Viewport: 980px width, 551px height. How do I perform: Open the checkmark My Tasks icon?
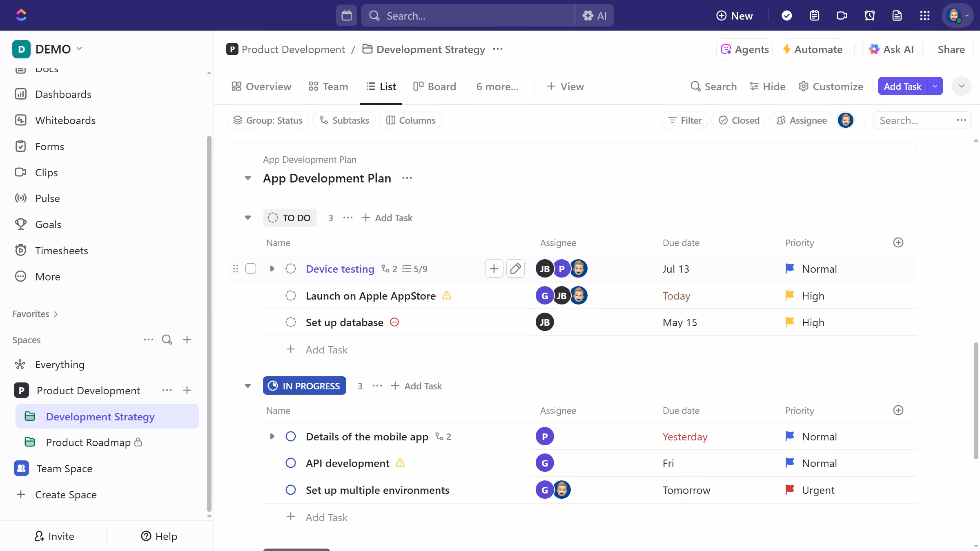(786, 16)
